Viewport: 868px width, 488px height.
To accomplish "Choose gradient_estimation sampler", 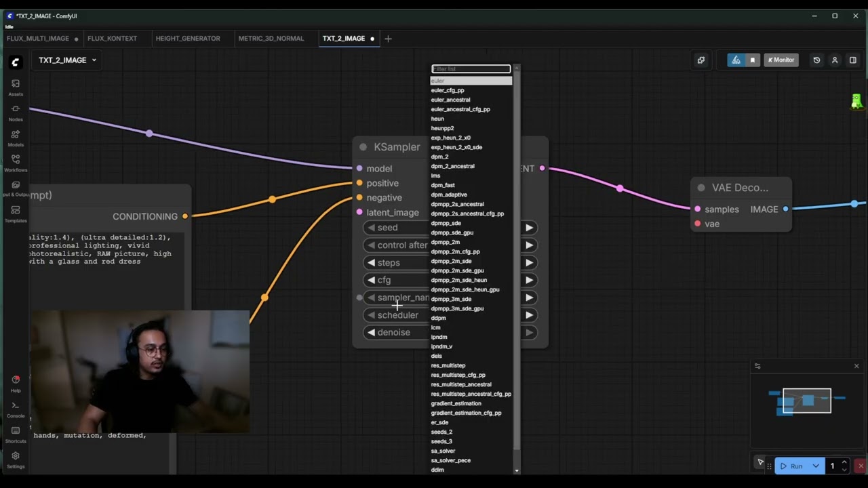I will point(471,403).
